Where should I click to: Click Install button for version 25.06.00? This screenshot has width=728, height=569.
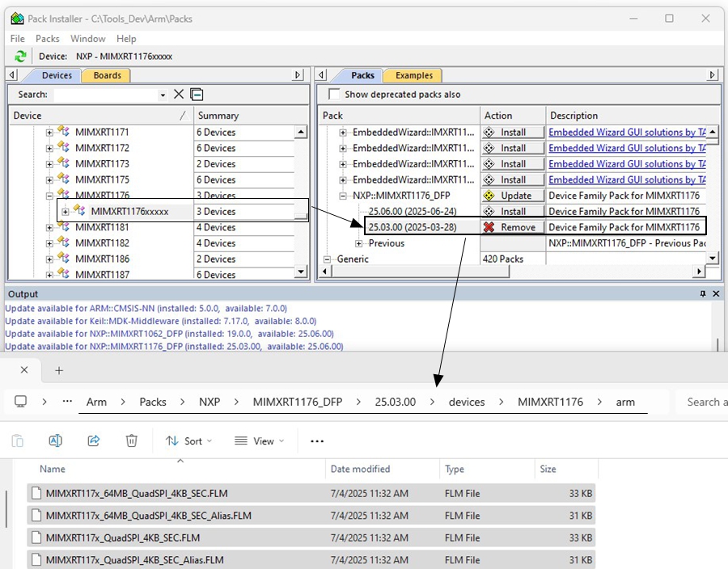[513, 211]
